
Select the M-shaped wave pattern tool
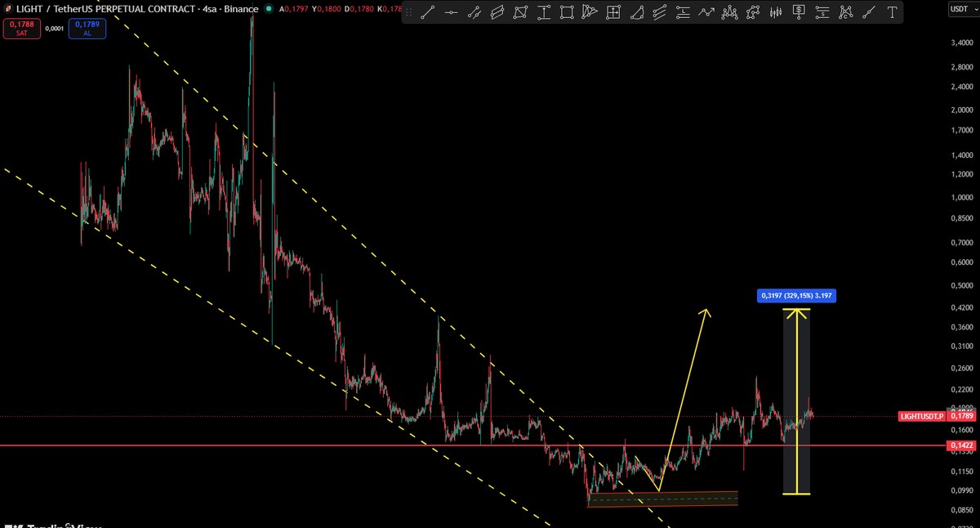(x=846, y=12)
